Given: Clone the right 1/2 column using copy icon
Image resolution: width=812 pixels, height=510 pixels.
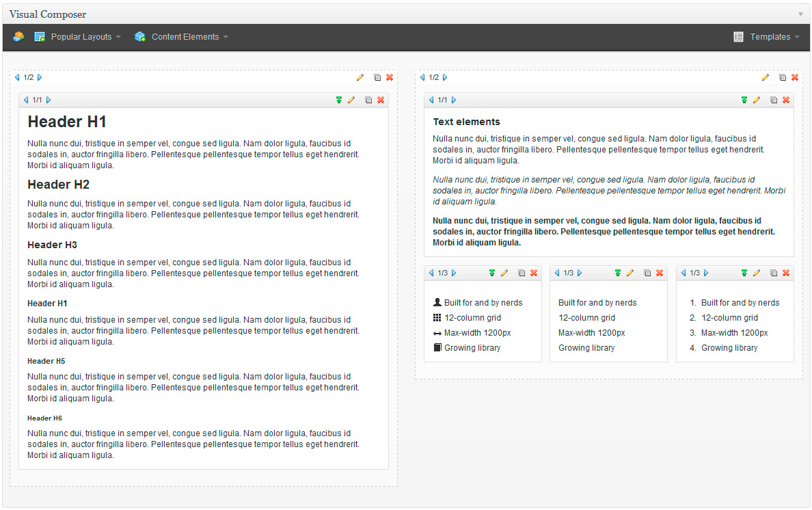Looking at the screenshot, I should (783, 78).
